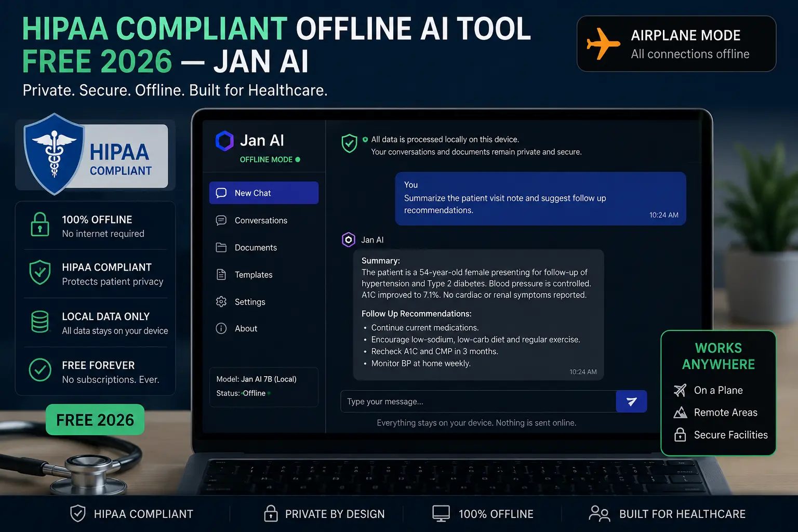This screenshot has width=798, height=532.
Task: Click the Recheck A1C and CMP in 3 months line
Action: 434,352
